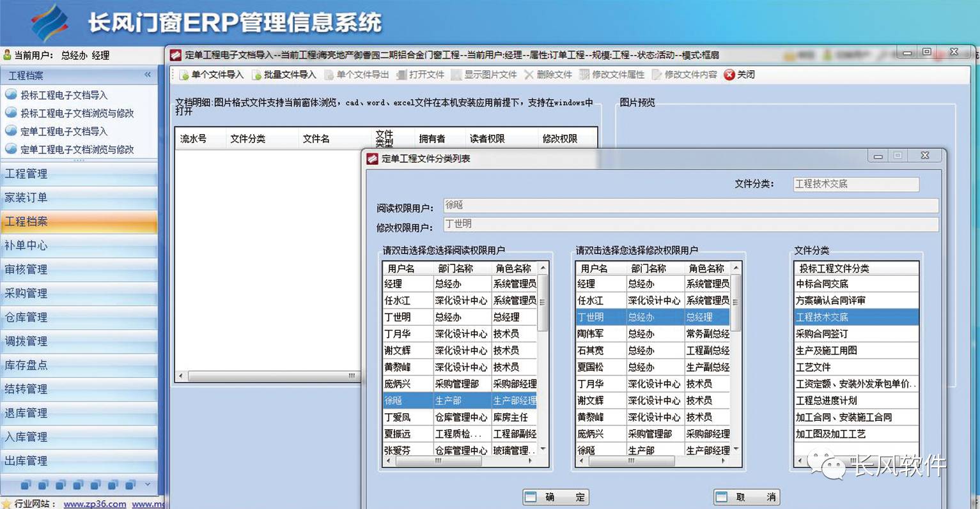Collapse the 工程档案 sidebar panel chevron
This screenshot has height=509, width=980.
point(148,75)
